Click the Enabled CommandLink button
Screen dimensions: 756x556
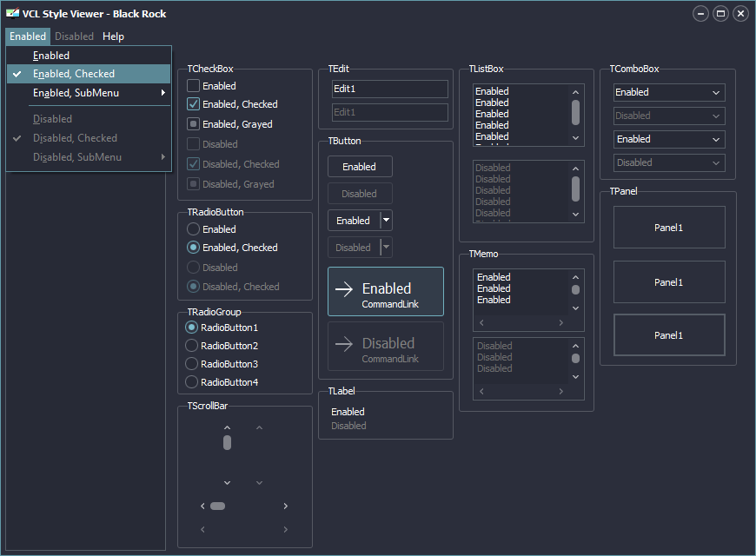(x=386, y=291)
